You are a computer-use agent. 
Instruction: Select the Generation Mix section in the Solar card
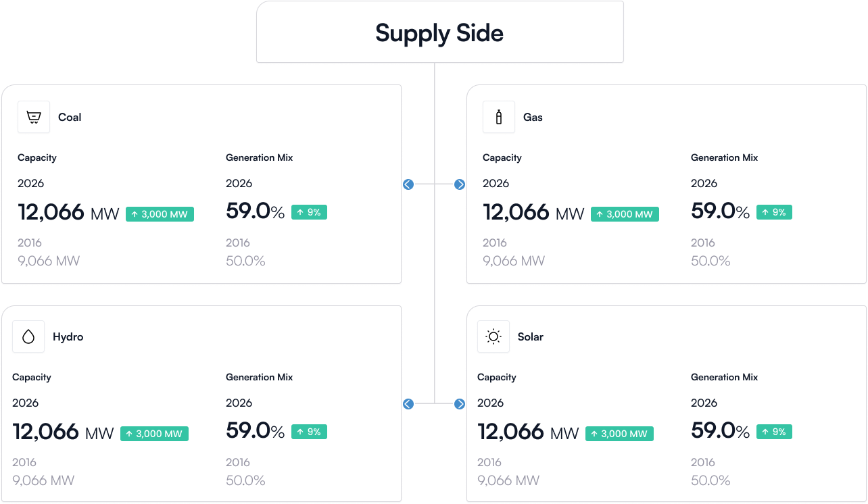[x=724, y=377]
